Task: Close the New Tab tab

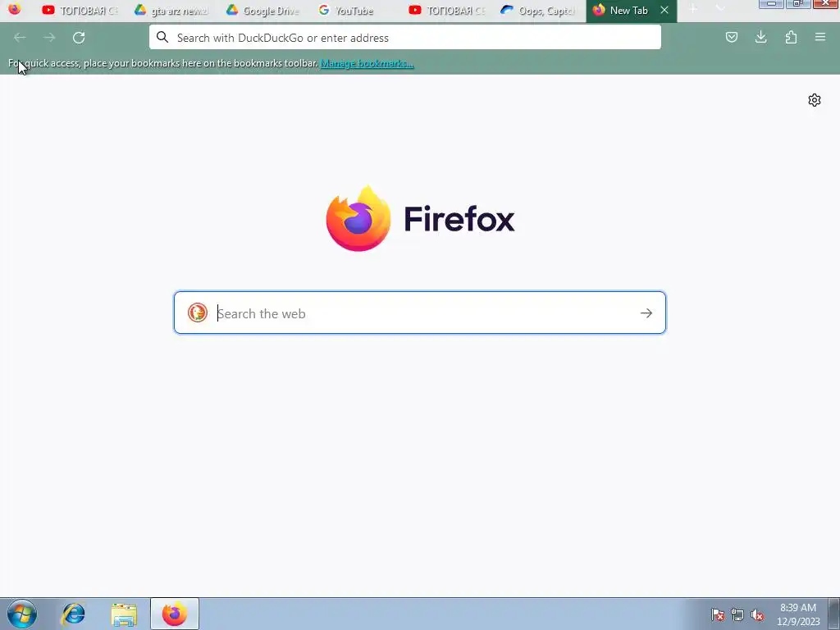Action: coord(664,10)
